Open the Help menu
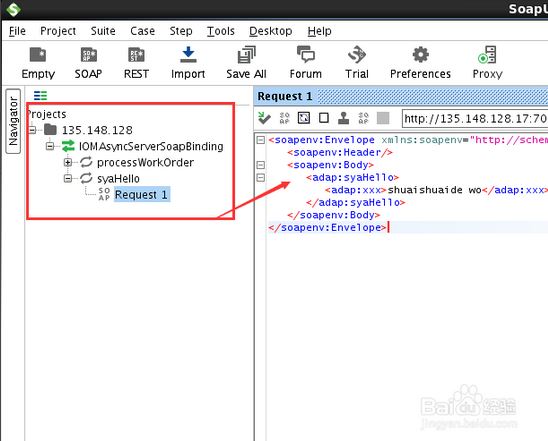 (x=319, y=31)
